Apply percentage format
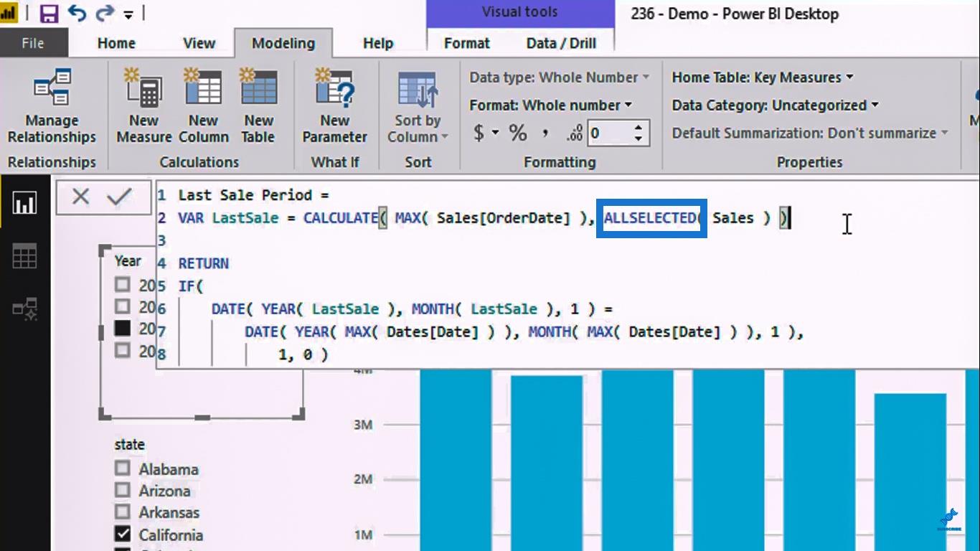 point(518,133)
